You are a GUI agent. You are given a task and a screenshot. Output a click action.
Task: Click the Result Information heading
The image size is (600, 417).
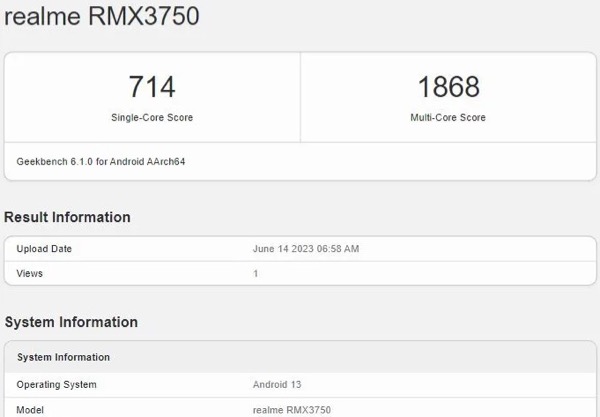67,217
